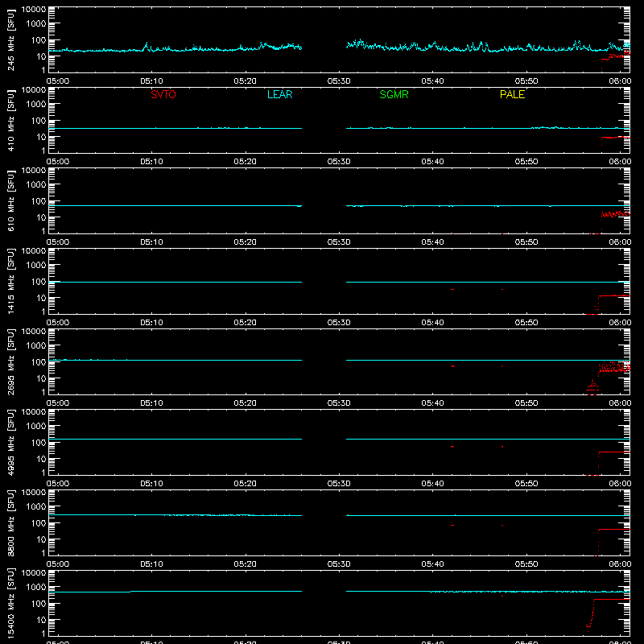The height and width of the screenshot is (644, 644).
Task: Click 05:30 time label under 245 MHz panel
Action: [339, 81]
